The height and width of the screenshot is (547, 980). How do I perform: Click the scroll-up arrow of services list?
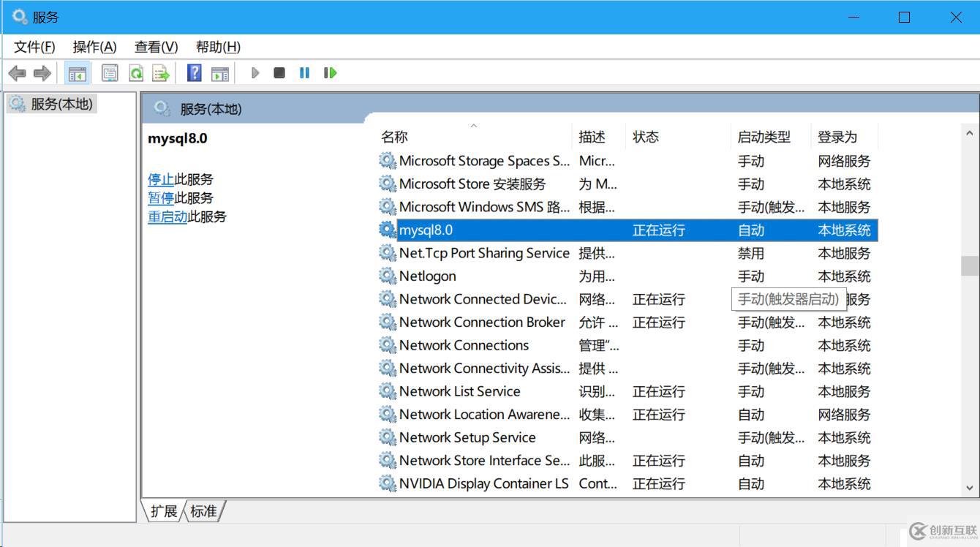(x=970, y=134)
